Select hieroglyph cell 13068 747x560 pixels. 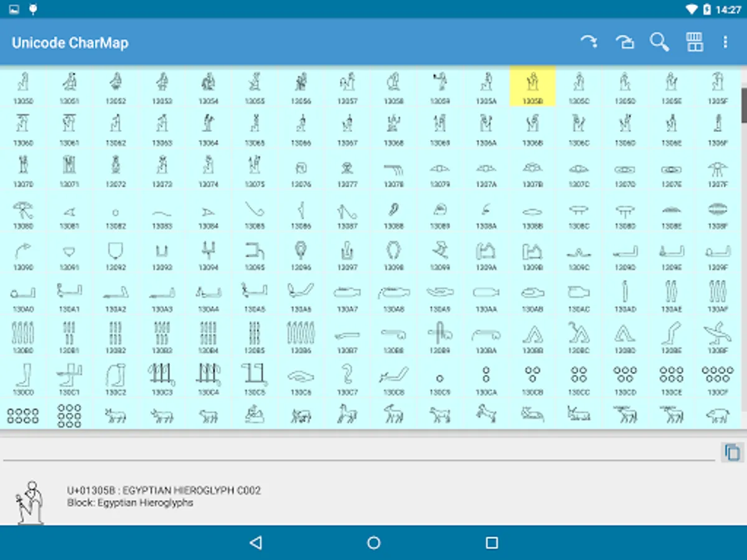[394, 128]
